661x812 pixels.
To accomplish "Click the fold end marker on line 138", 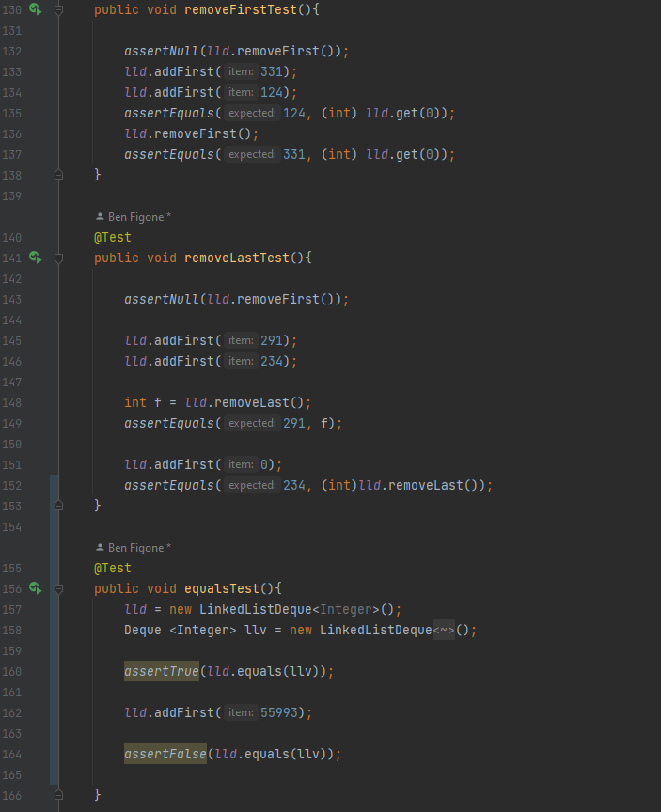I will 58,175.
